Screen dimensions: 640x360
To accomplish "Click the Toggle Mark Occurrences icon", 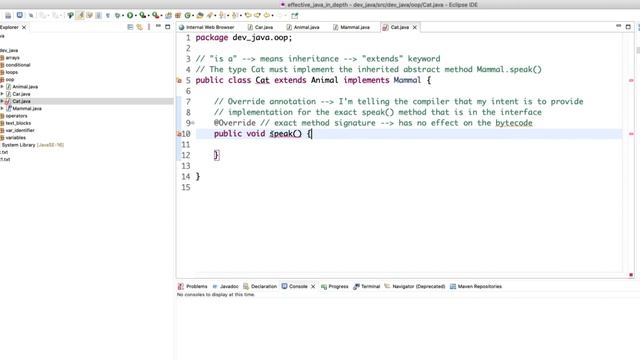I will [x=80, y=15].
